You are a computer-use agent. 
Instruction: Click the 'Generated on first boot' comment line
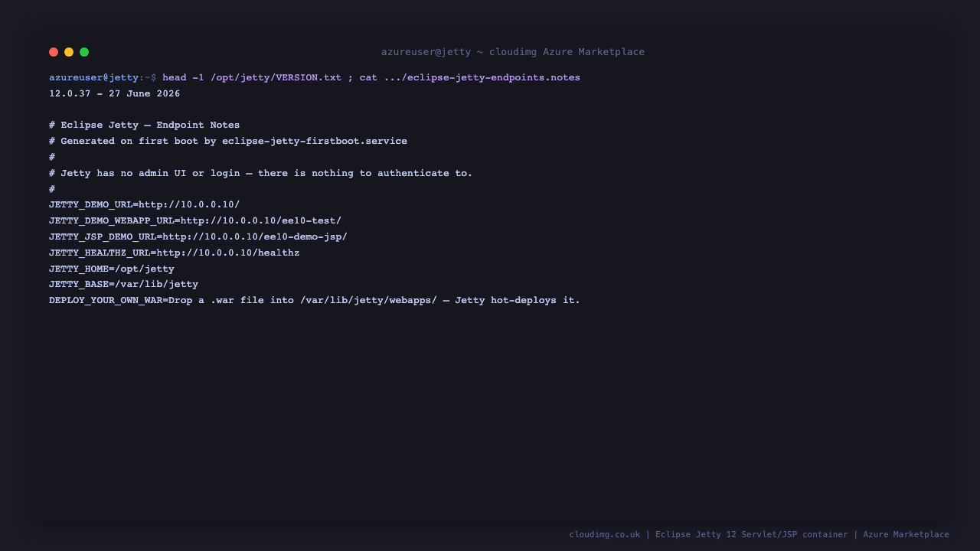click(x=228, y=142)
